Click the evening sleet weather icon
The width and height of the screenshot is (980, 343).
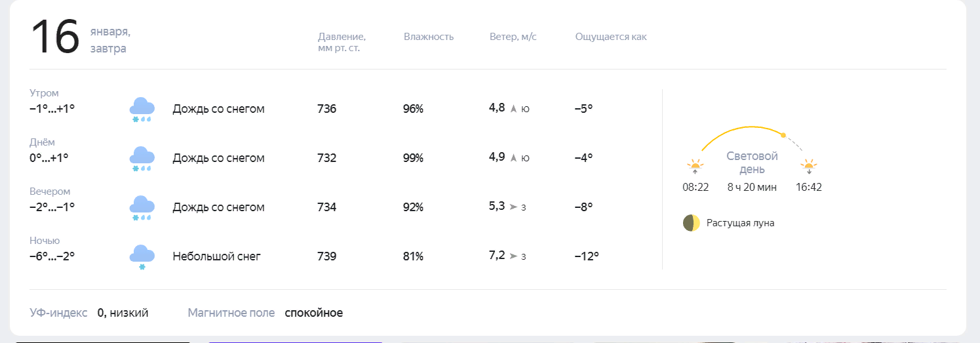point(142,207)
